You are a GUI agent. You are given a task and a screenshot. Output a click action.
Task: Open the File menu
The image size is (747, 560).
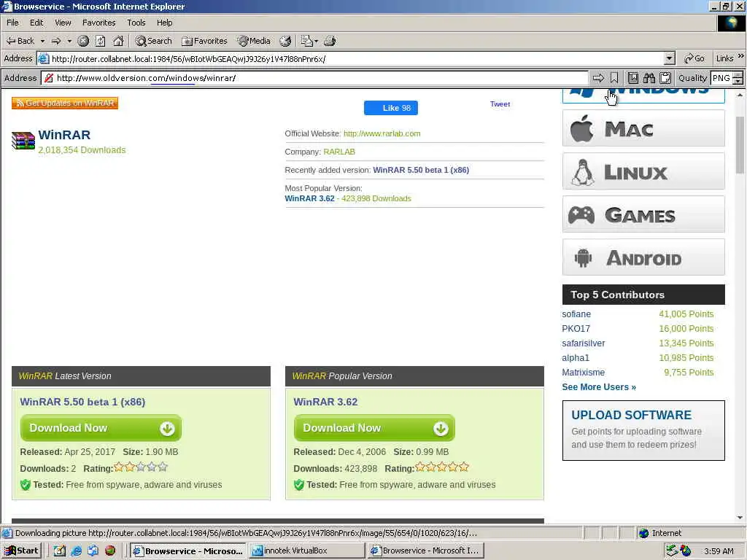click(12, 23)
